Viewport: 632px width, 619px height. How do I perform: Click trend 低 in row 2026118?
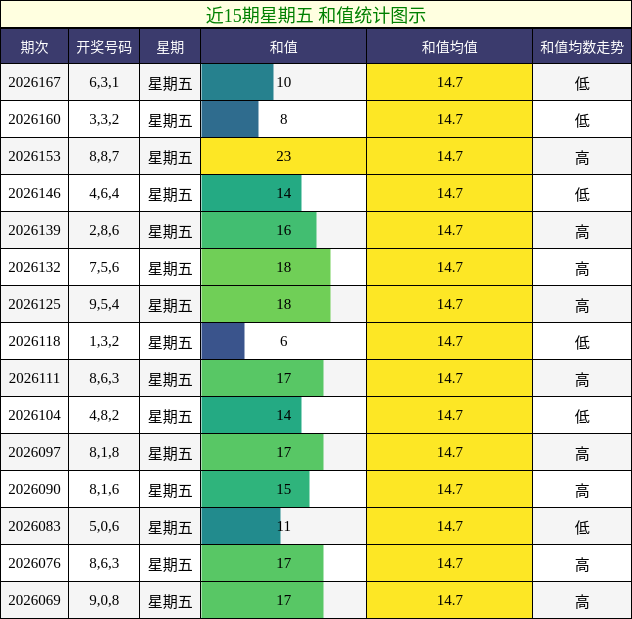[x=582, y=342]
